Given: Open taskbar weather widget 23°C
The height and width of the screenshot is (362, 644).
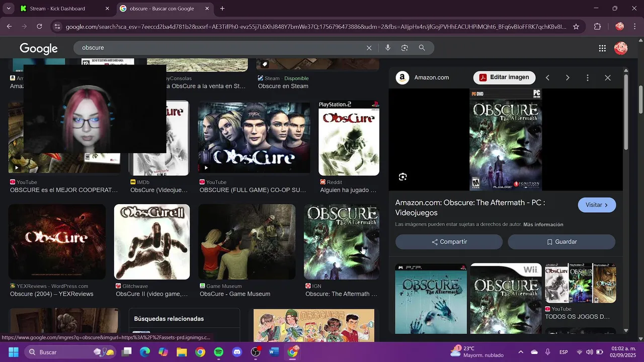Looking at the screenshot, I should (476, 352).
